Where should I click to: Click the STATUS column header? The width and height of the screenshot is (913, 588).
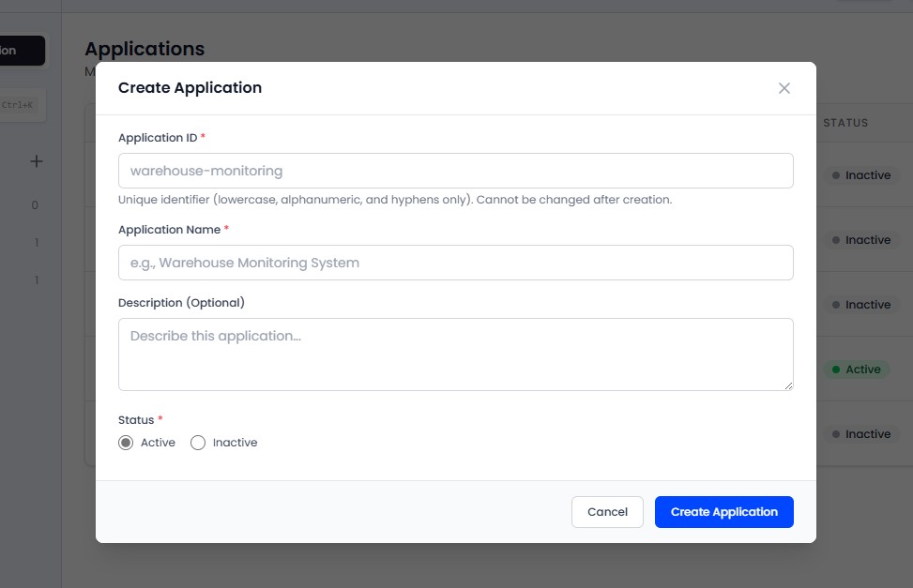pyautogui.click(x=846, y=123)
